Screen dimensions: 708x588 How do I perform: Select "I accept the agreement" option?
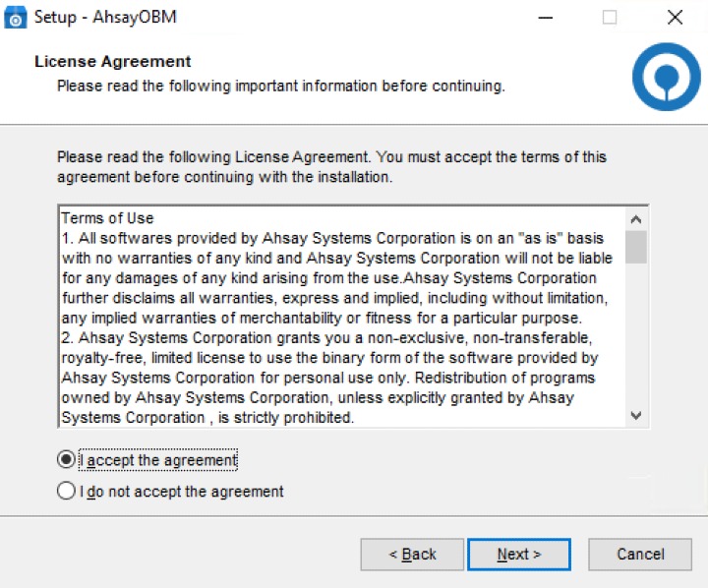pyautogui.click(x=66, y=459)
